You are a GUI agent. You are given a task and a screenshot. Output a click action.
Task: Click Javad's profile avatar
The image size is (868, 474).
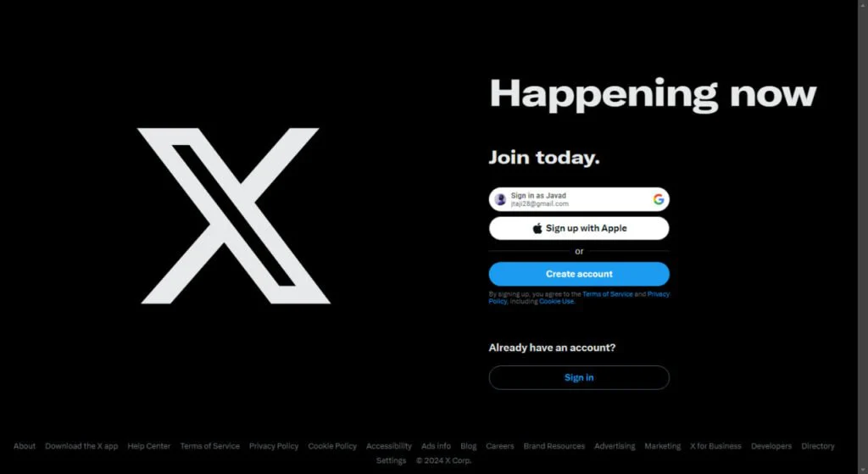click(500, 200)
